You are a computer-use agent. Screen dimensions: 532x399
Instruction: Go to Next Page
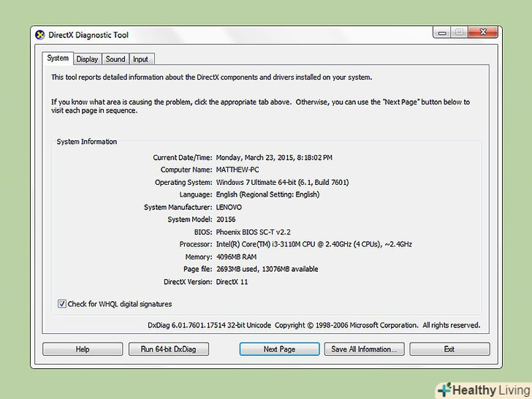pos(279,349)
